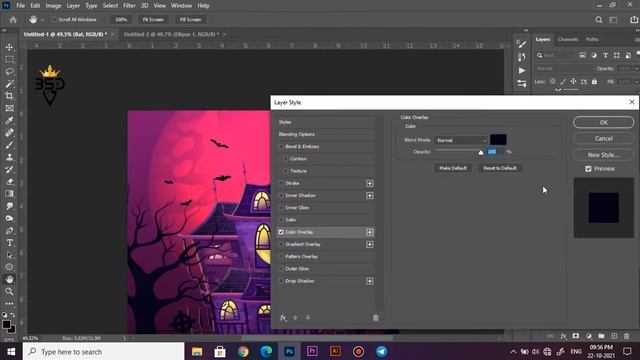Uncheck the Color Overlay checkbox
This screenshot has width=640, height=360.
click(281, 232)
